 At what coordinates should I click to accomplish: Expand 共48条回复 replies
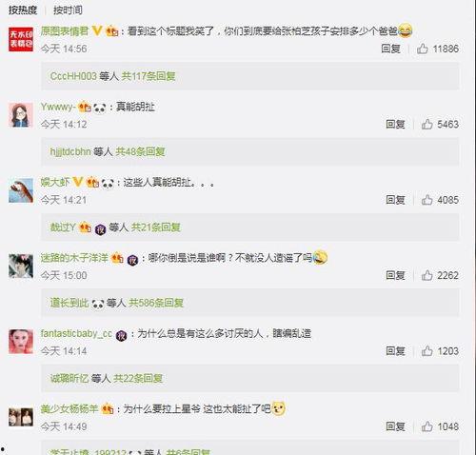point(140,151)
